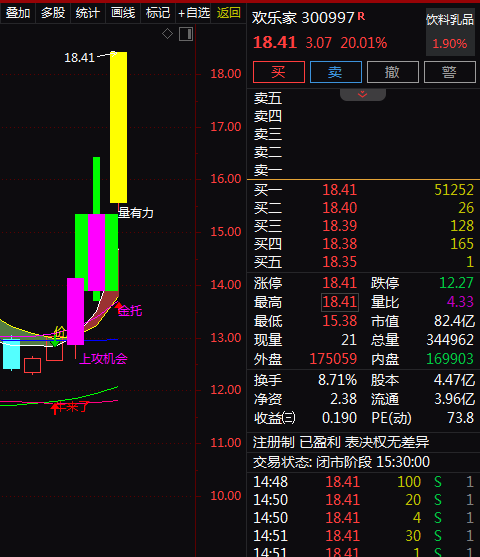The height and width of the screenshot is (557, 480).
Task: Click the 撤 cancel-order button
Action: 393,72
